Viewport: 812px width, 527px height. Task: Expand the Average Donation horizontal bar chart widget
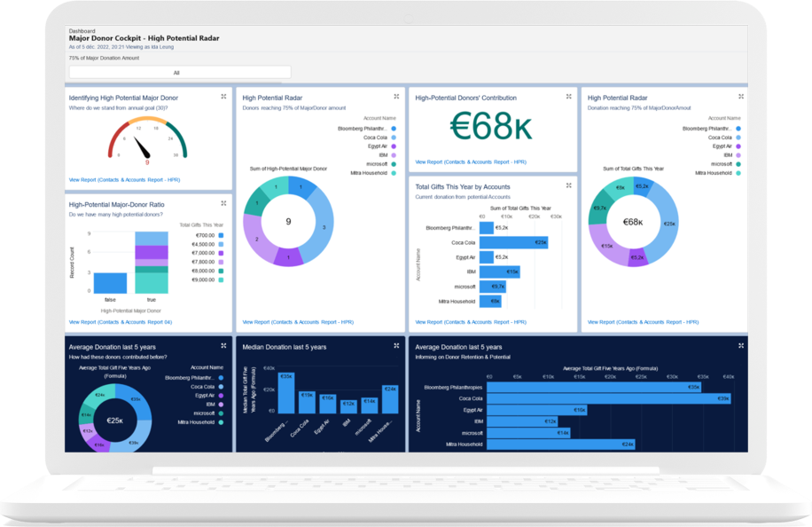tap(741, 345)
